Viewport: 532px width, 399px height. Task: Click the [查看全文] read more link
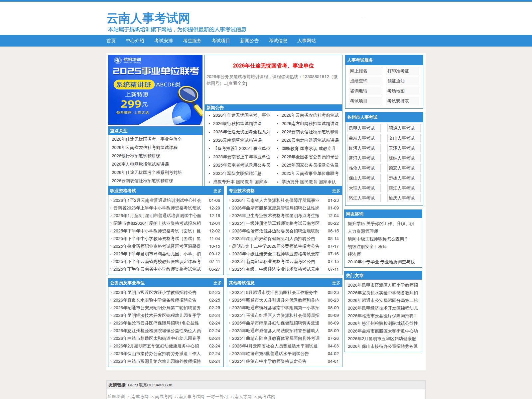[x=237, y=83]
